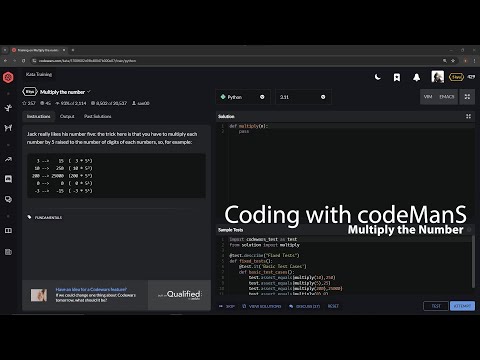Expand the Solution panel to fullscreen
The width and height of the screenshot is (480, 360).
468,116
